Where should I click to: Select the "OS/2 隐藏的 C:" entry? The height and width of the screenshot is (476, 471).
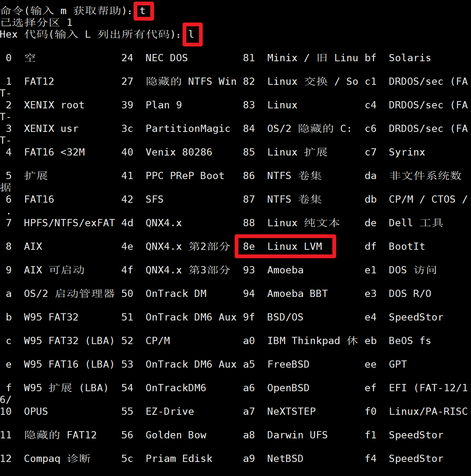tap(309, 129)
